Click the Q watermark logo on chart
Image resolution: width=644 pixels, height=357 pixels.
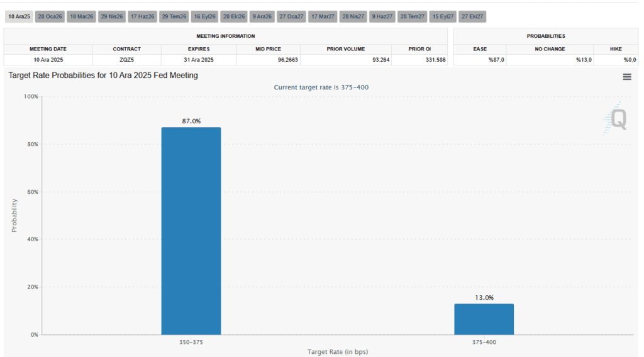pyautogui.click(x=618, y=119)
